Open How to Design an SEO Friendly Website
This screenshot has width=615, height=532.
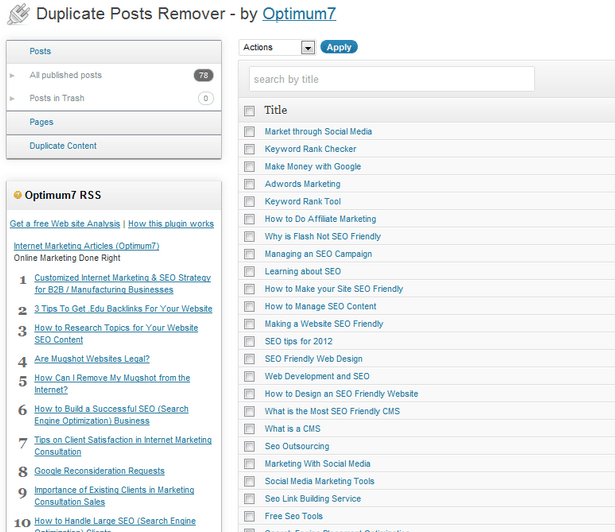point(341,394)
